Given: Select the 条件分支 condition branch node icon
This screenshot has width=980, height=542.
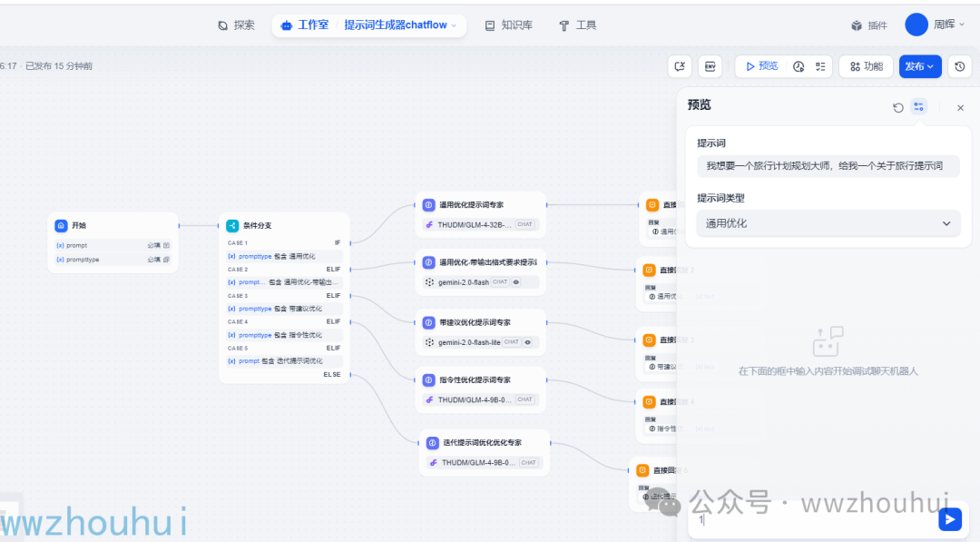Looking at the screenshot, I should [232, 226].
